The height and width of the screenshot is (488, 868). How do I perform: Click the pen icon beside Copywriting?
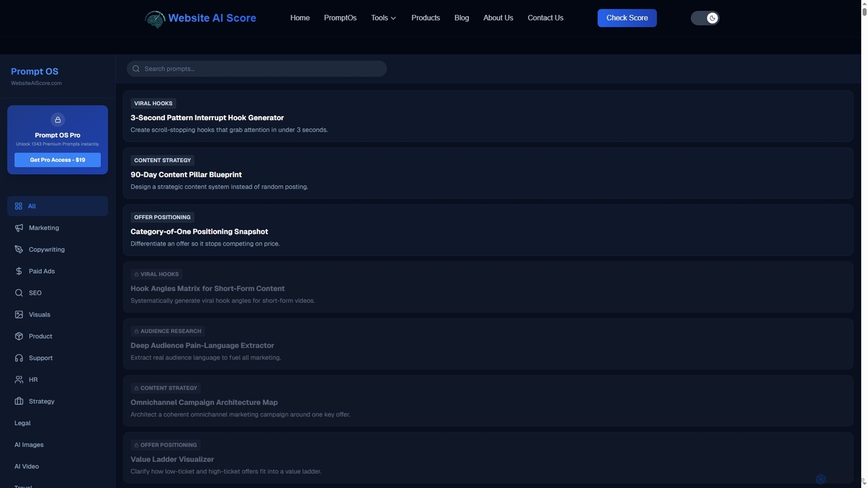coord(19,249)
